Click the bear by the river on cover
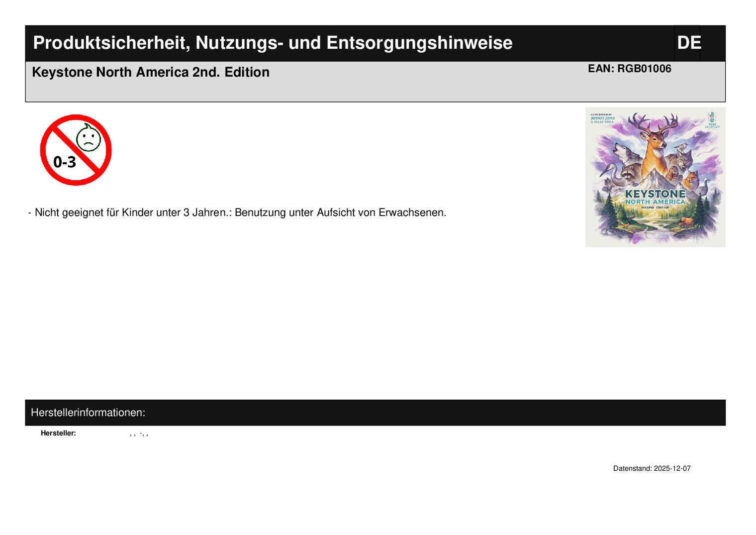Image resolution: width=756 pixels, height=535 pixels. coord(686,221)
